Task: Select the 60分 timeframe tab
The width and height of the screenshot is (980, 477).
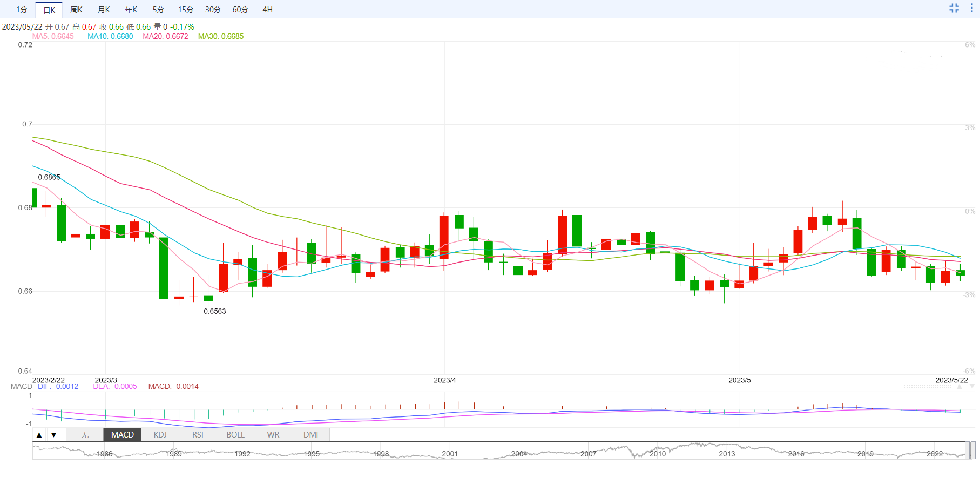Action: (240, 10)
